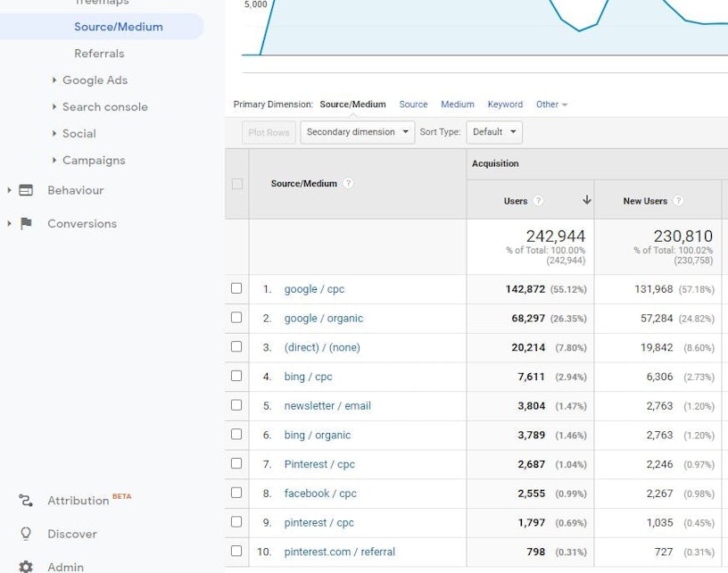
Task: Open the Admin gear icon
Action: [x=26, y=567]
